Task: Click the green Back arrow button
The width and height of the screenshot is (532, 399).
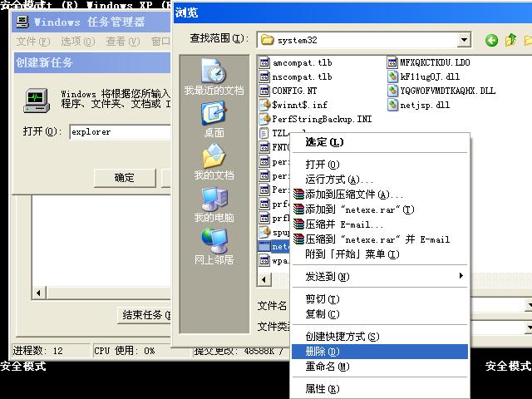Action: 491,41
